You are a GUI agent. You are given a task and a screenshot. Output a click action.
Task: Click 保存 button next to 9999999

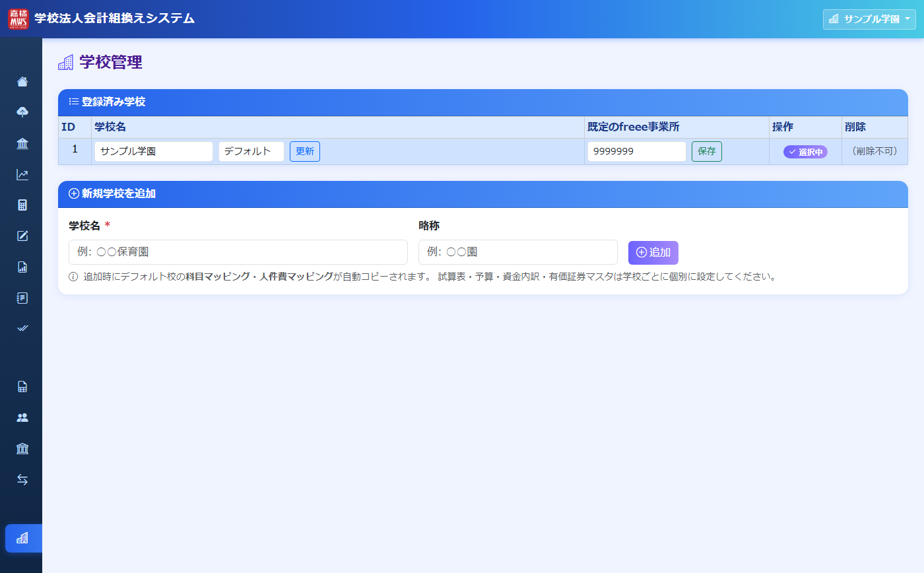click(x=707, y=151)
